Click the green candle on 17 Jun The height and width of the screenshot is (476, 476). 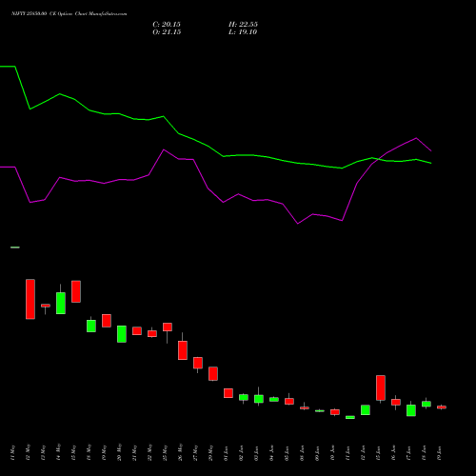click(x=411, y=410)
